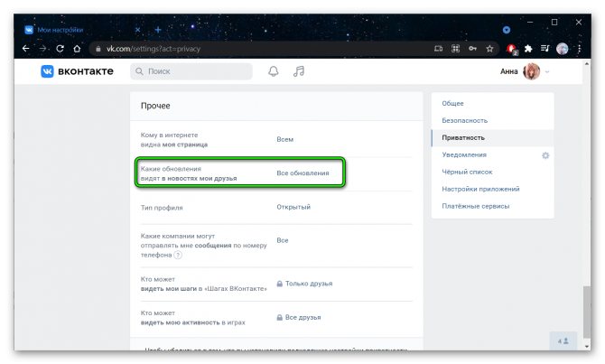Image resolution: width=605 pixels, height=364 pixels.
Task: Open the browser extensions puzzle icon
Action: click(x=528, y=48)
